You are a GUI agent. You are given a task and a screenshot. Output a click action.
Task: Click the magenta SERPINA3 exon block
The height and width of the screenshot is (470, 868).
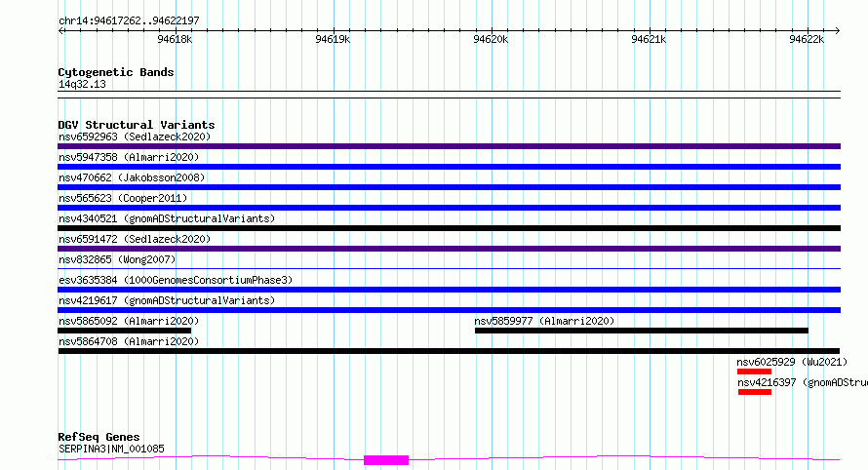coord(386,460)
